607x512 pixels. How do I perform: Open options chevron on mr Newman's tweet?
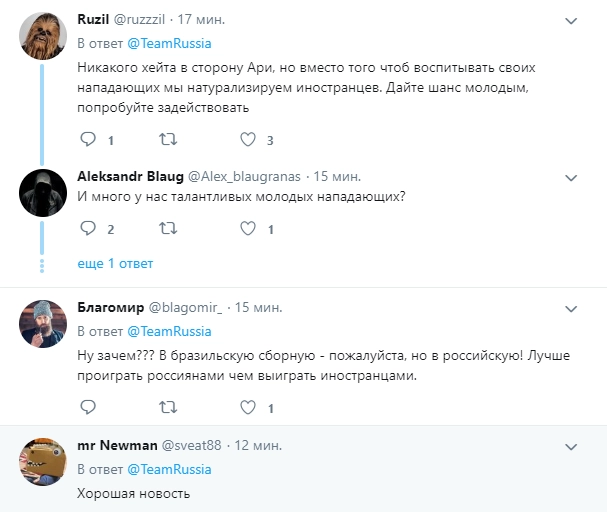coord(572,445)
